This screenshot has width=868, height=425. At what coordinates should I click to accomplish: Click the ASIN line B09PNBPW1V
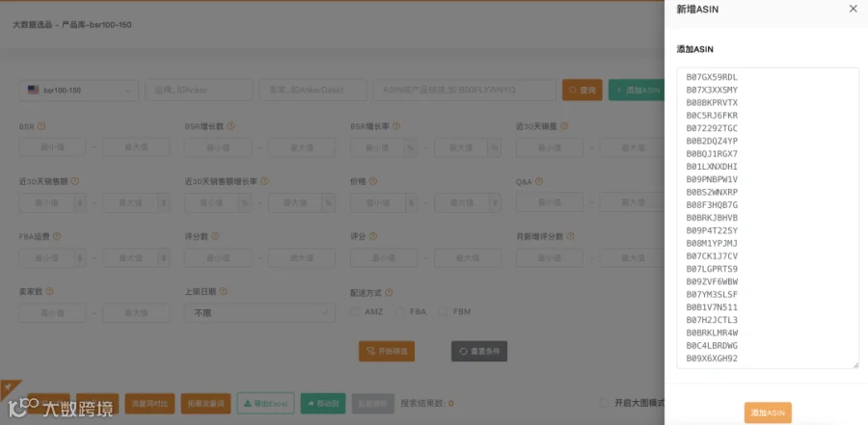tap(712, 179)
